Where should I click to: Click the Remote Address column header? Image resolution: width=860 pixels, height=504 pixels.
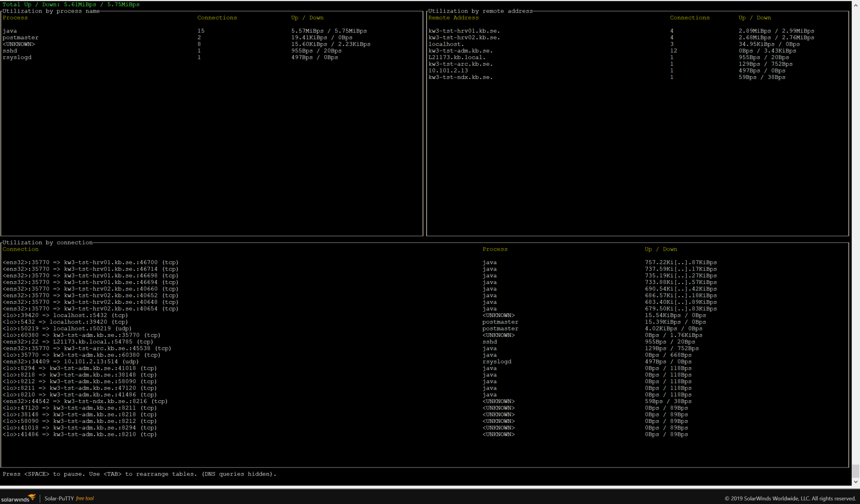(453, 18)
